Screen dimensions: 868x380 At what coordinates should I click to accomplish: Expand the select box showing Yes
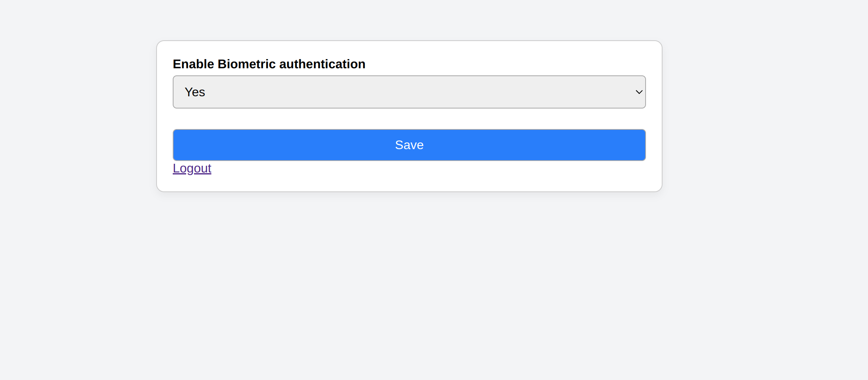click(409, 92)
